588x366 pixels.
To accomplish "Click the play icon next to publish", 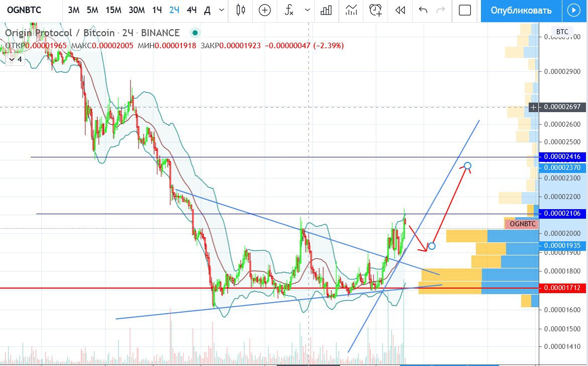I will coord(574,11).
